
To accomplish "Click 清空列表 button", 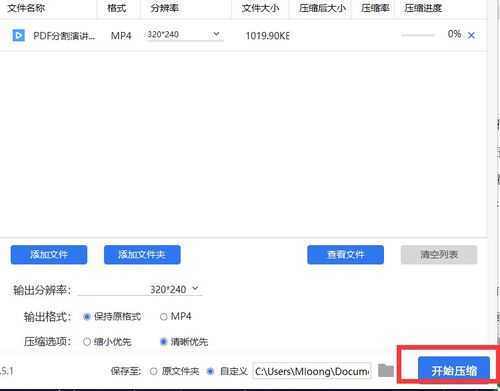I will (x=439, y=255).
